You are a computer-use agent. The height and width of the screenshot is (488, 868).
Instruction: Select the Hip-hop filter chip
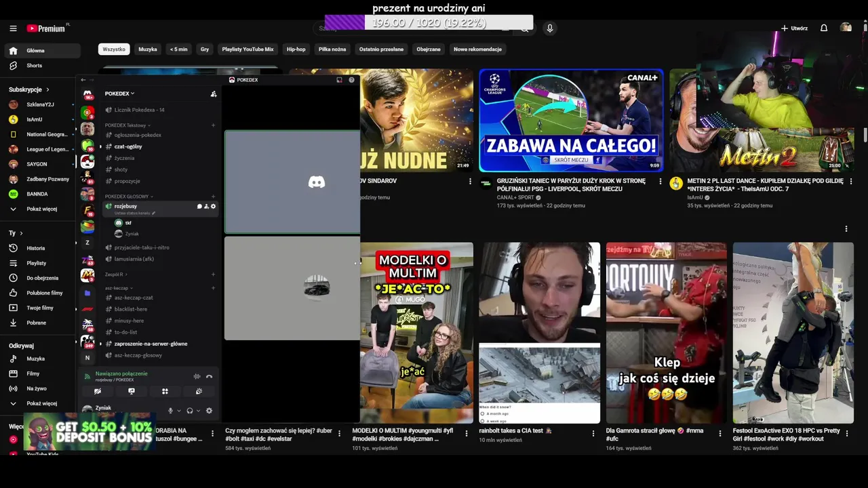[x=296, y=49]
